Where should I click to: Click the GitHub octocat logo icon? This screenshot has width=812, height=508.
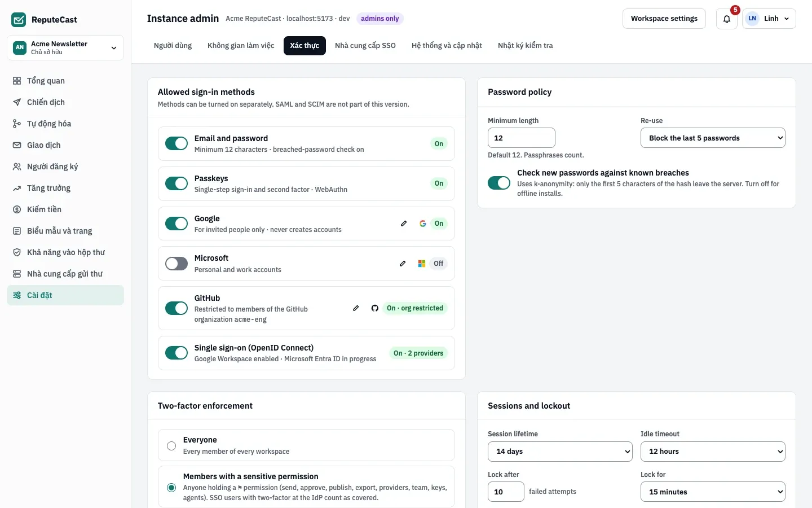375,308
